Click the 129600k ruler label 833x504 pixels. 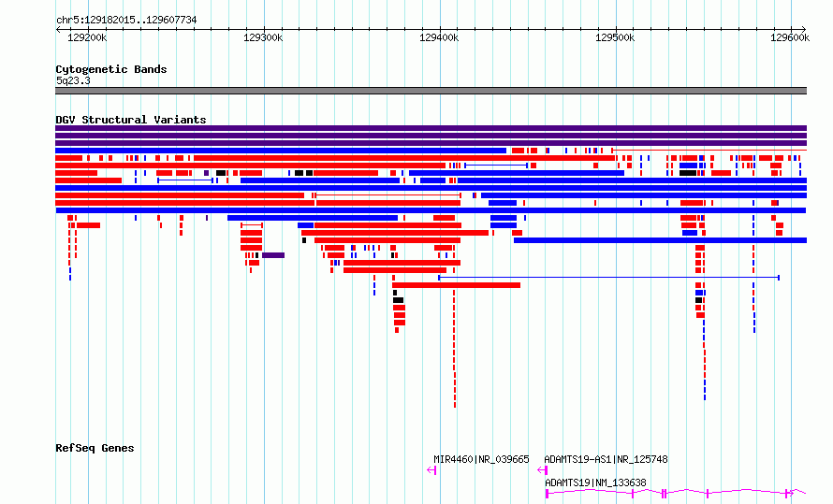point(790,37)
